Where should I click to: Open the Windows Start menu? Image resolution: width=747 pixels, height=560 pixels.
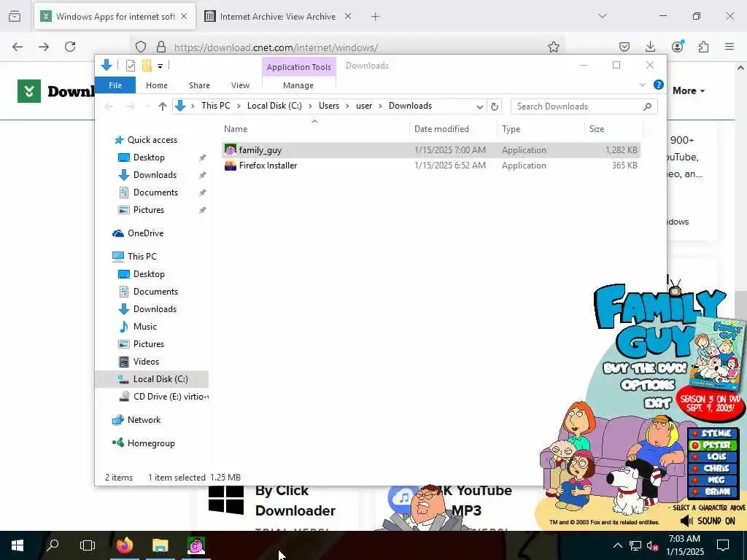18,545
